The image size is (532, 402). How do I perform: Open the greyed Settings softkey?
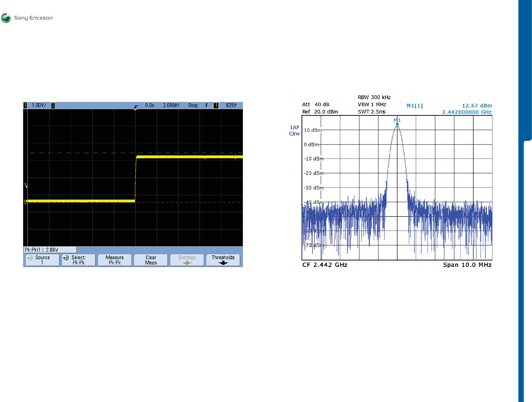click(x=187, y=260)
